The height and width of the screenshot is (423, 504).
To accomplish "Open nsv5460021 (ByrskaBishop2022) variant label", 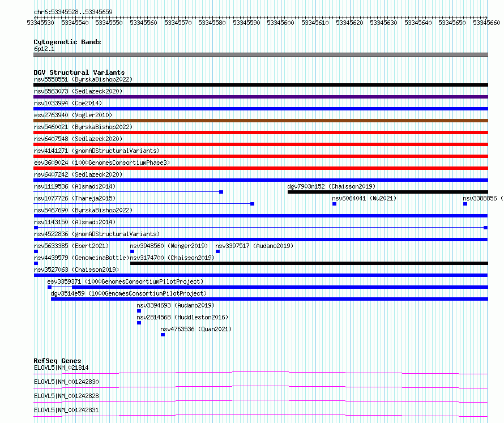I will click(x=83, y=127).
